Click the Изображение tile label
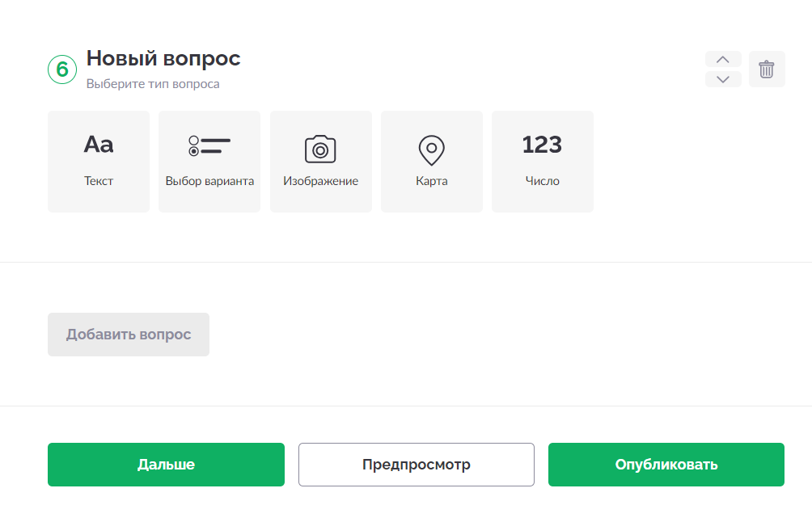The height and width of the screenshot is (522, 812). tap(320, 181)
